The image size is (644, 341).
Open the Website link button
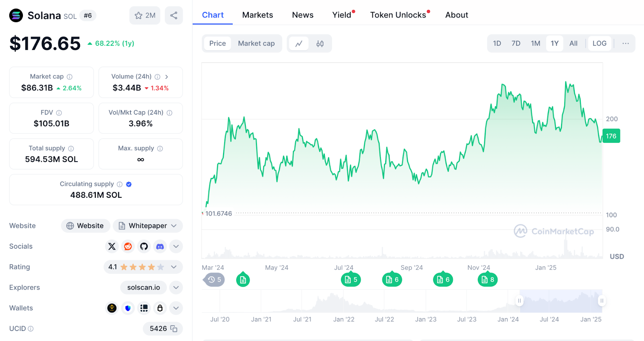[85, 226]
